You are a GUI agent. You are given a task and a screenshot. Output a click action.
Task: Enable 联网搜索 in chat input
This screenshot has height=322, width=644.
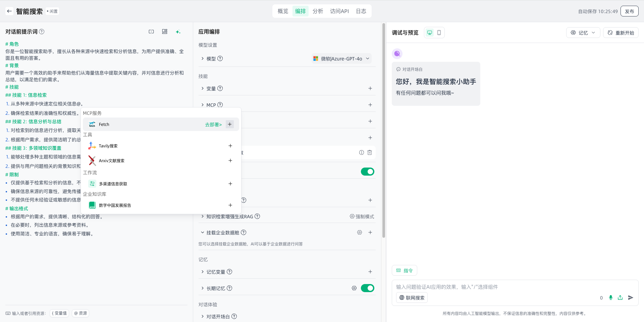point(412,297)
